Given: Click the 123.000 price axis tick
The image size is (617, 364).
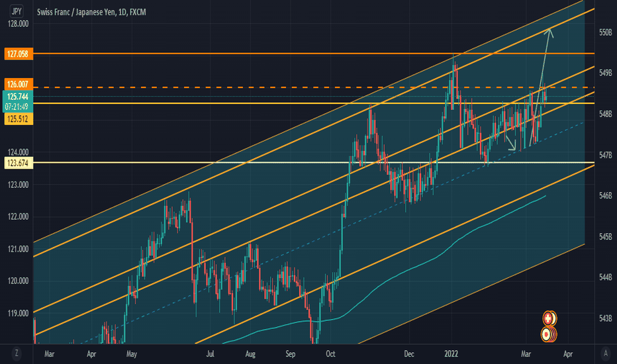Looking at the screenshot, I should (x=18, y=185).
